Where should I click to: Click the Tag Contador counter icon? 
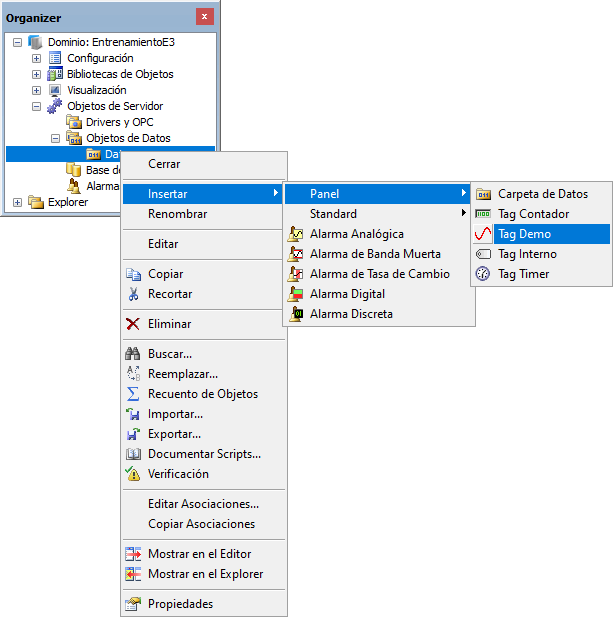pos(483,214)
